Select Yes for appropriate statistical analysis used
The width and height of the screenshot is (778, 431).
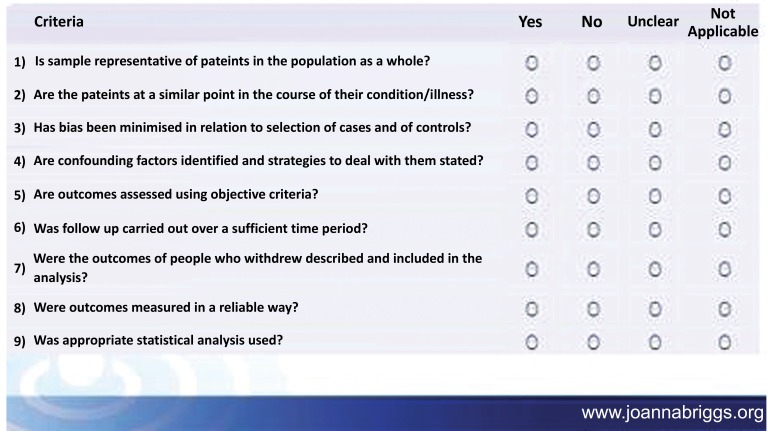(531, 342)
